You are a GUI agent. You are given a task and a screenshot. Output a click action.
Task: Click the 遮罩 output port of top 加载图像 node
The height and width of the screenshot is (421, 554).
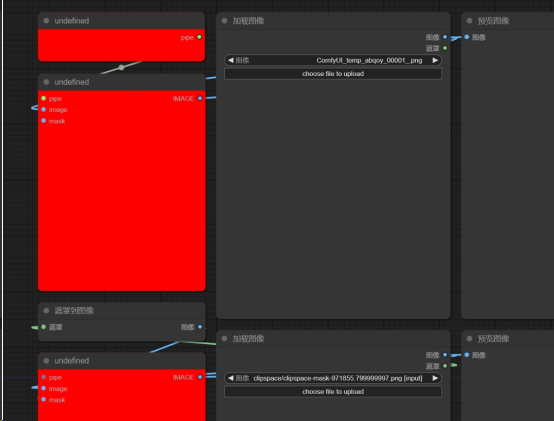(x=445, y=48)
